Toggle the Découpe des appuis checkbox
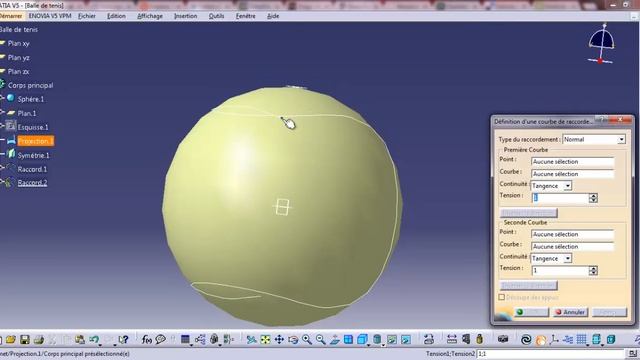The image size is (640, 360). pyautogui.click(x=502, y=297)
